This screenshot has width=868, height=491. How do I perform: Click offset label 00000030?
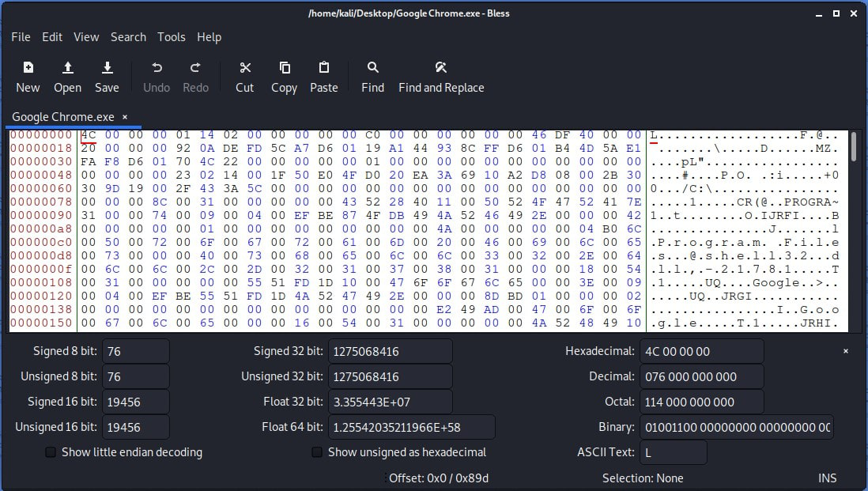coord(41,161)
